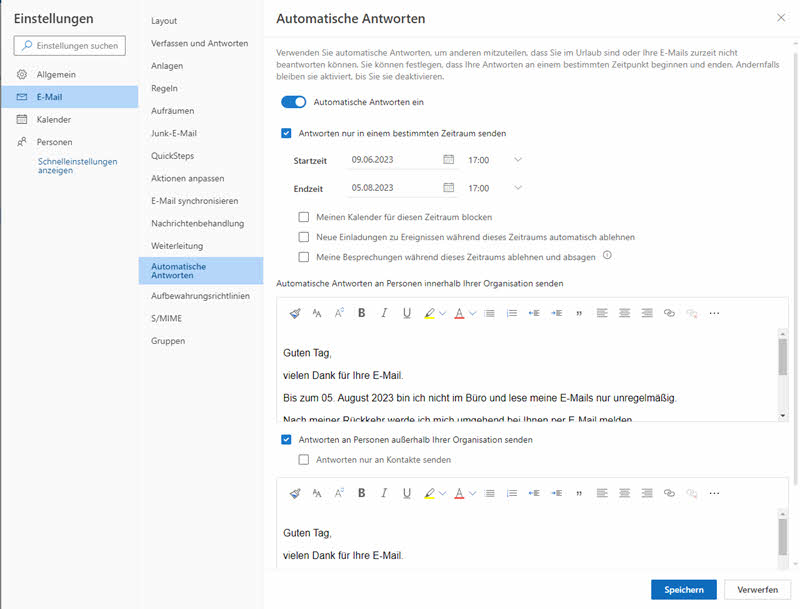
Task: Toggle Italic in the internal reply editor toolbar
Action: click(384, 313)
